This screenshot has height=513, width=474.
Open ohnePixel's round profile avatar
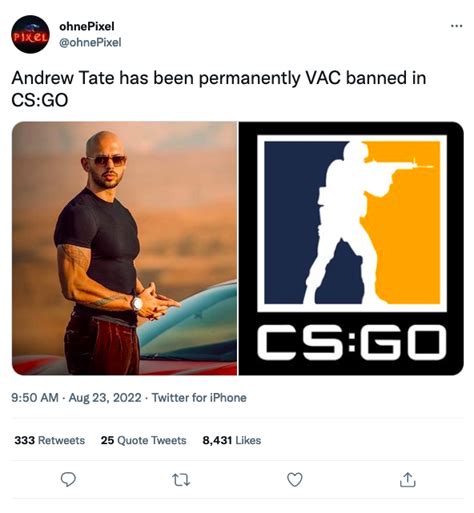30,34
